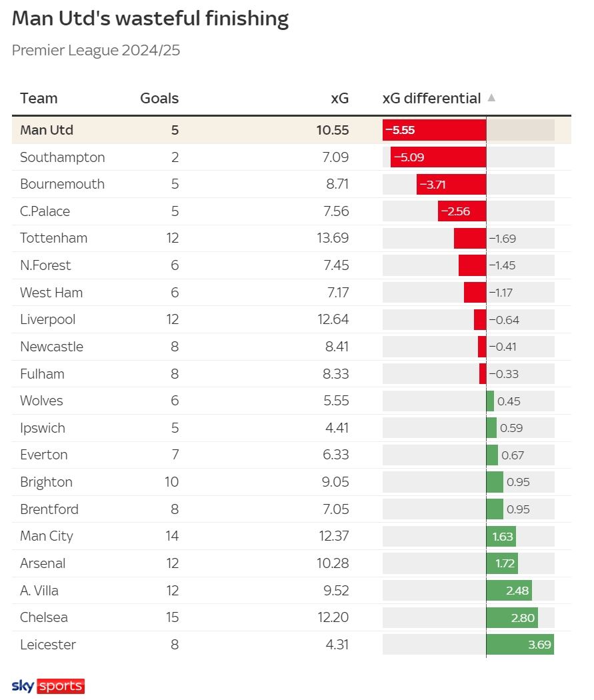Click Chelsea's 2.80 green bar

512,618
